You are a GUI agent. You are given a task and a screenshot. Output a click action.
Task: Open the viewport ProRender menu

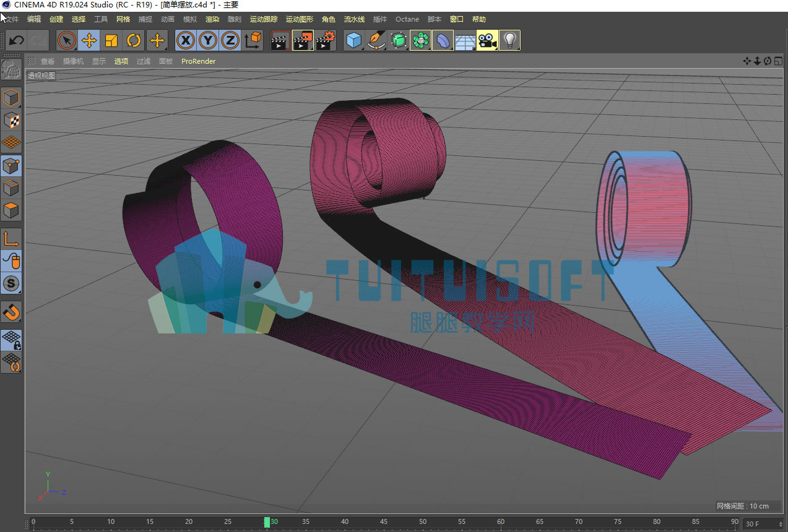tap(198, 61)
